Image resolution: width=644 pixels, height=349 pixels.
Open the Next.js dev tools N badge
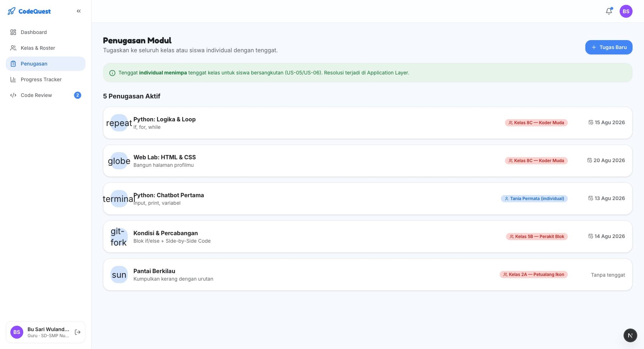point(630,335)
